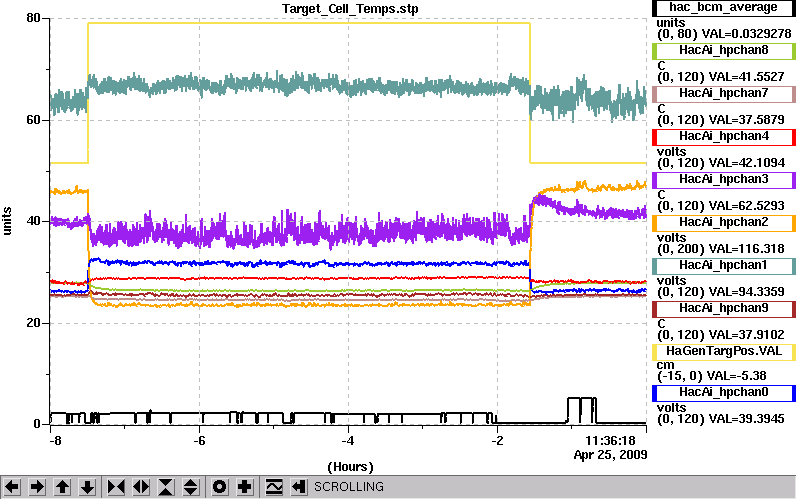This screenshot has width=796, height=499.
Task: Click the value VAL=0.0329278
Action: 746,34
